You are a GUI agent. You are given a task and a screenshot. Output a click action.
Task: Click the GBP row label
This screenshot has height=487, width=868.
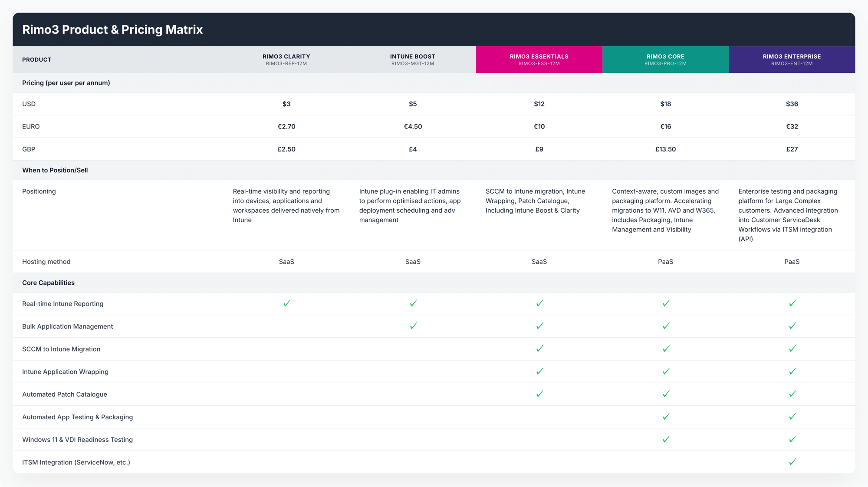click(x=29, y=149)
